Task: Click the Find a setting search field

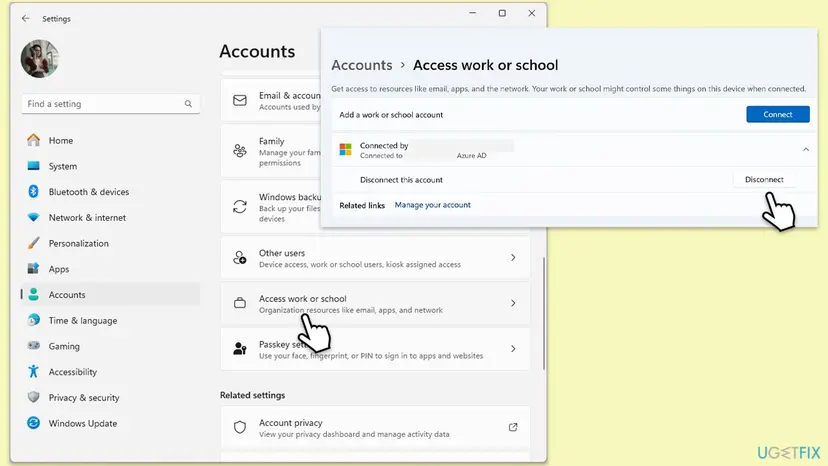Action: 110,104
